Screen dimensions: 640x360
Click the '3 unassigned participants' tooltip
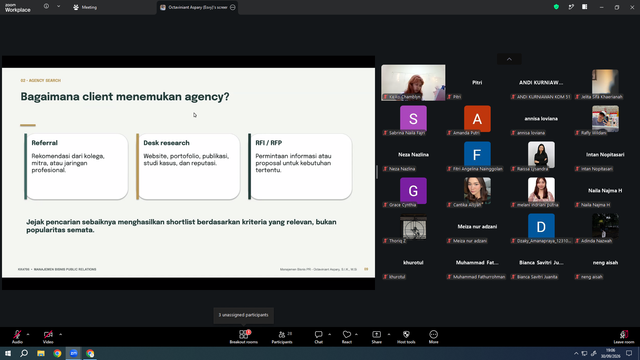[243, 315]
